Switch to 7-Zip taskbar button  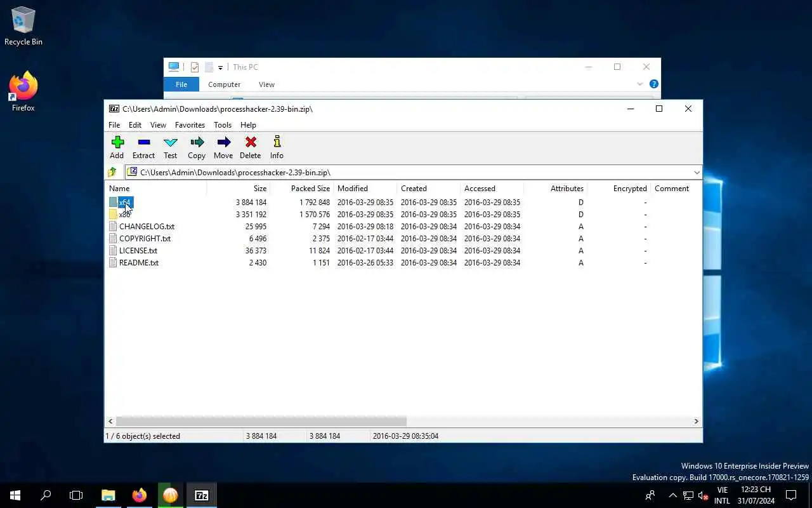point(202,495)
